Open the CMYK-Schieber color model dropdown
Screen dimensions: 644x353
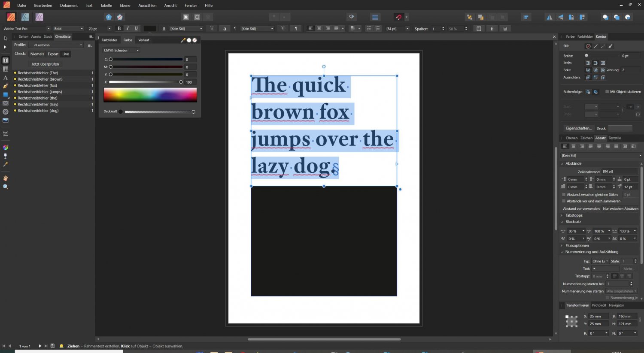point(122,51)
